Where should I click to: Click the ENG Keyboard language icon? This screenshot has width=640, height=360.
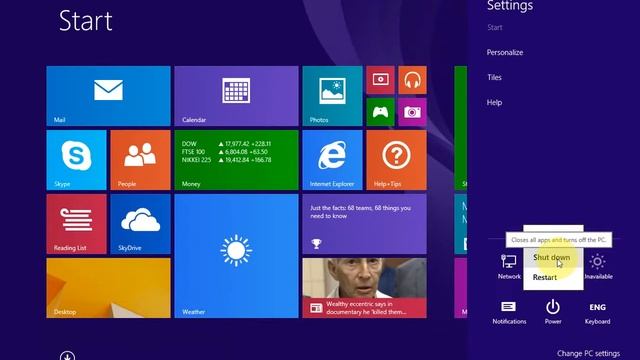pyautogui.click(x=598, y=312)
